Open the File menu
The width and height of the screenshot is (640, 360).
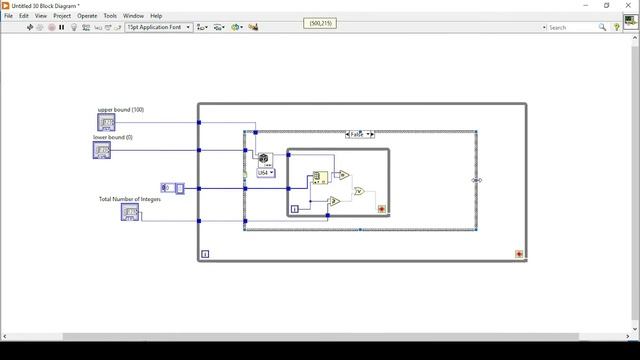9,16
